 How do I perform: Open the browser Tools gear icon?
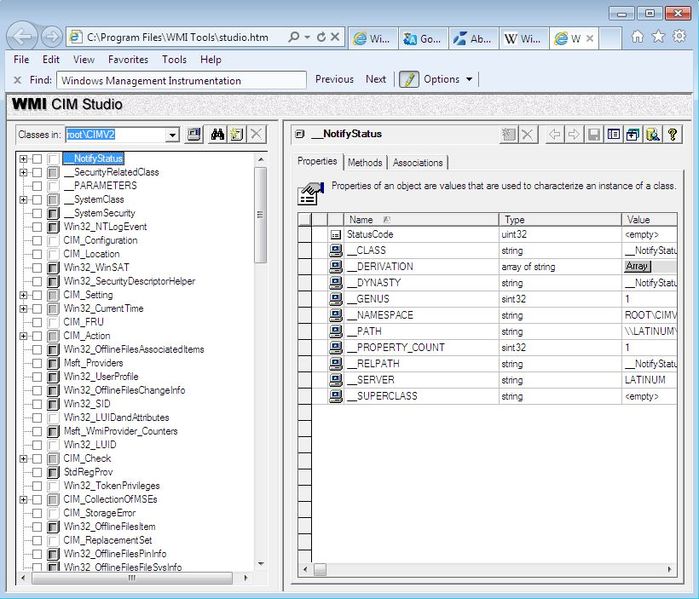[679, 36]
